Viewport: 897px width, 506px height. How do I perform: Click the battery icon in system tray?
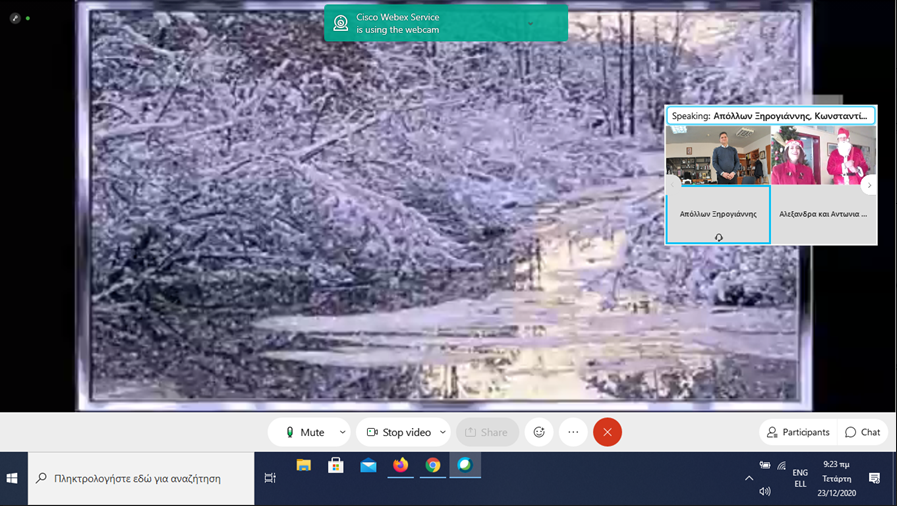(765, 465)
